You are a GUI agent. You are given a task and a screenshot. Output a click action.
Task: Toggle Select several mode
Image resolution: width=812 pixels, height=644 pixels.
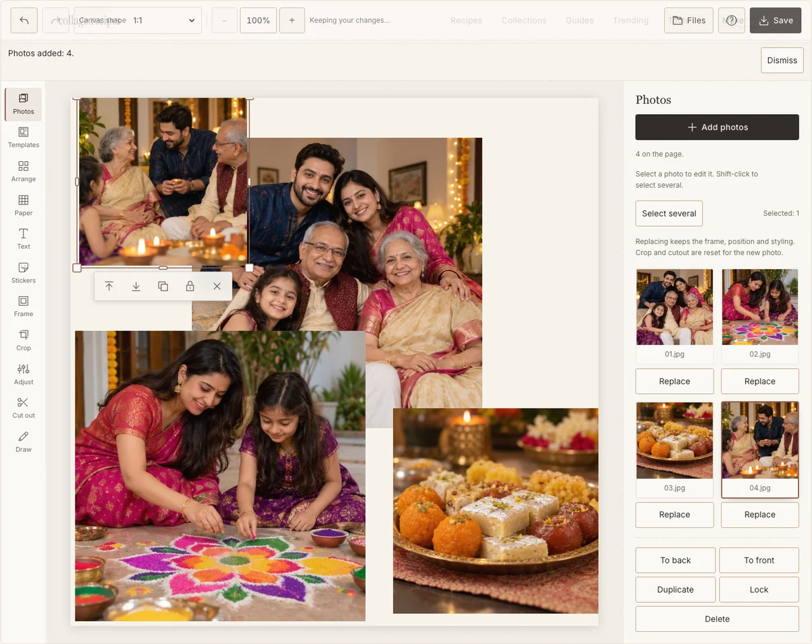pyautogui.click(x=669, y=213)
